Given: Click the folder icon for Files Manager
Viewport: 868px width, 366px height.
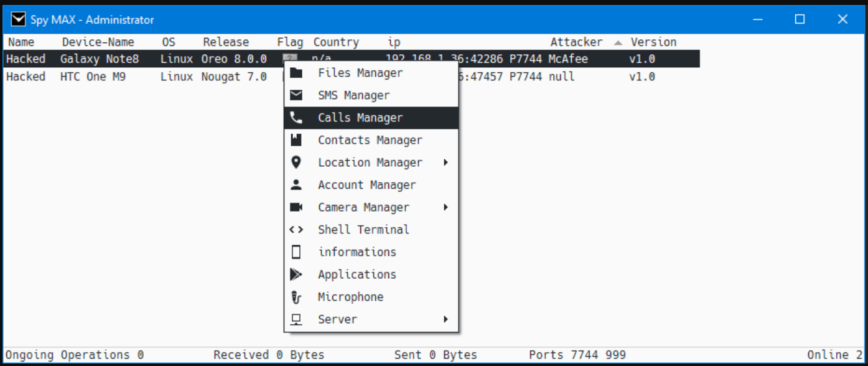Looking at the screenshot, I should (x=296, y=73).
